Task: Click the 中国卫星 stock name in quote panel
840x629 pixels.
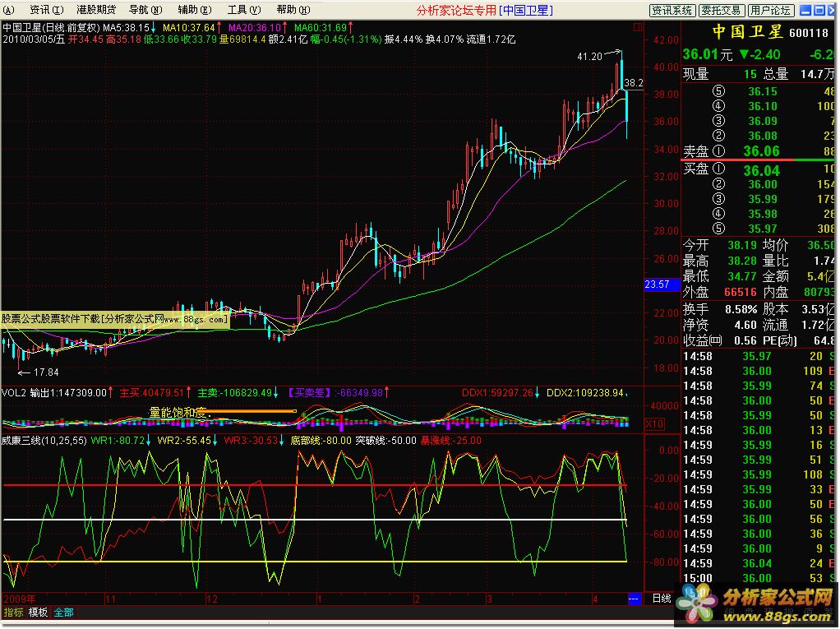Action: tap(748, 31)
